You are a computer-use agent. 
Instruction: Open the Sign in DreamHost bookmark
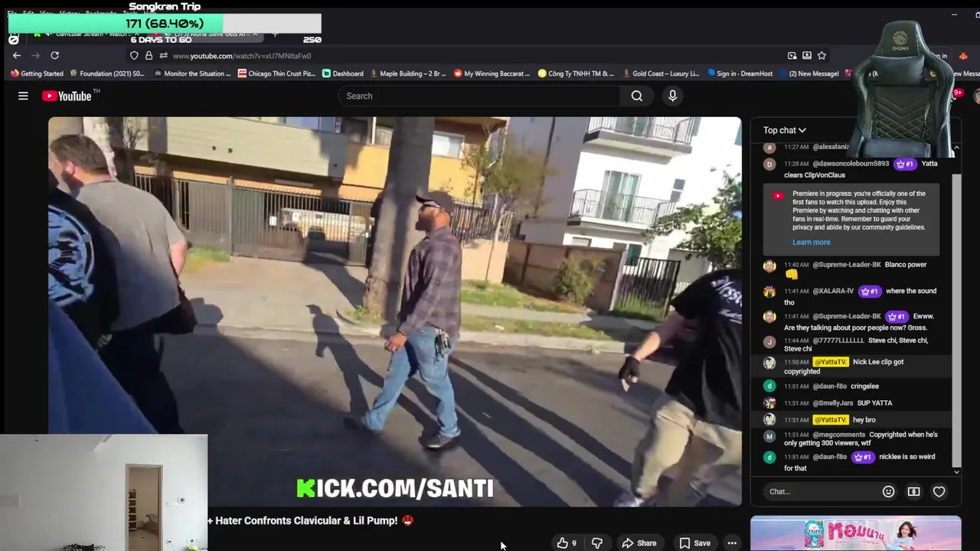(x=740, y=73)
